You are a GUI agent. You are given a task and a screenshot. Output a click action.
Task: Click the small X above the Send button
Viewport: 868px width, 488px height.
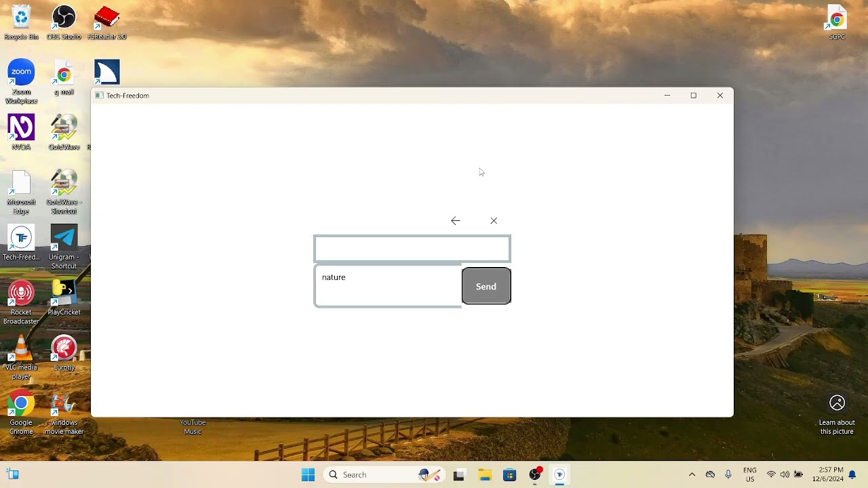coord(494,221)
